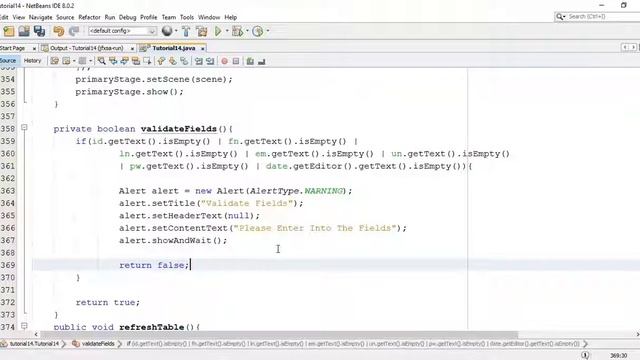The width and height of the screenshot is (640, 360).
Task: Click tutorial14.Tutorial14 breadcrumb
Action: point(29,344)
